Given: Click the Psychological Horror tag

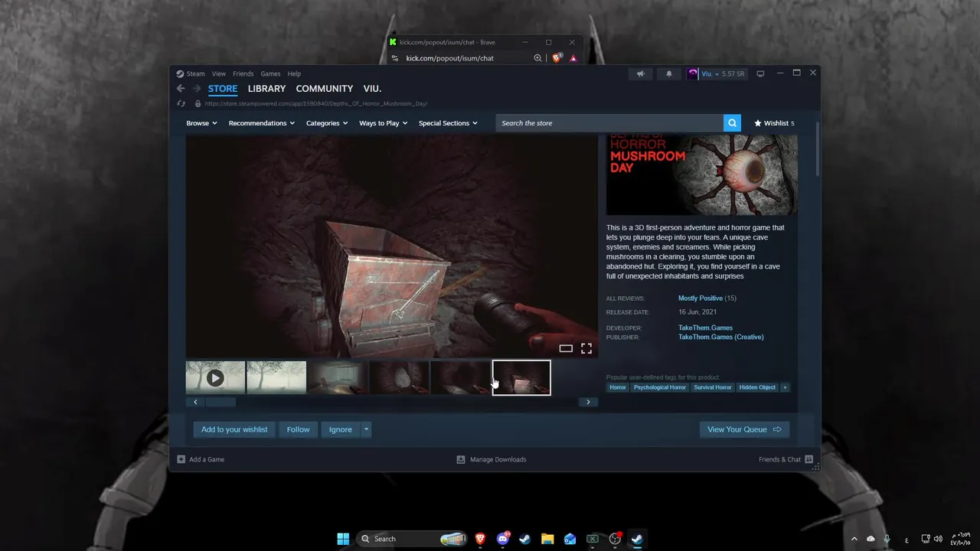Looking at the screenshot, I should pyautogui.click(x=660, y=387).
